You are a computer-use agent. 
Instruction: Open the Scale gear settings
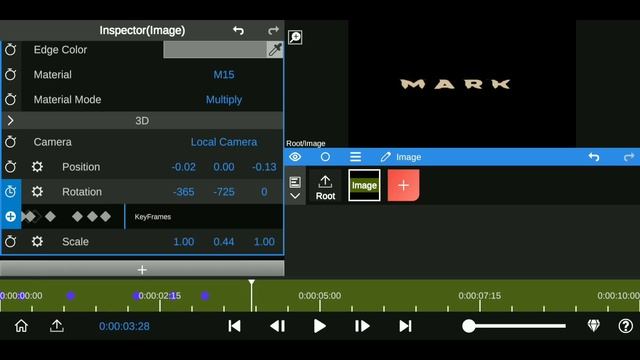[x=37, y=241]
